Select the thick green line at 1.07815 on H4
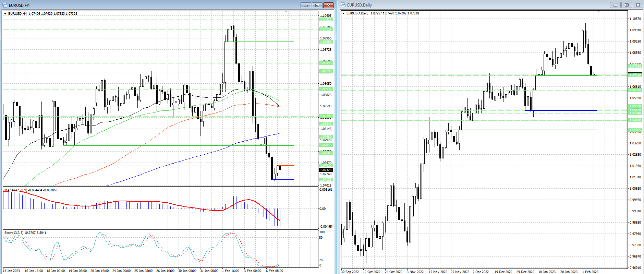Viewport: 644px width, 274px height. pyautogui.click(x=179, y=145)
